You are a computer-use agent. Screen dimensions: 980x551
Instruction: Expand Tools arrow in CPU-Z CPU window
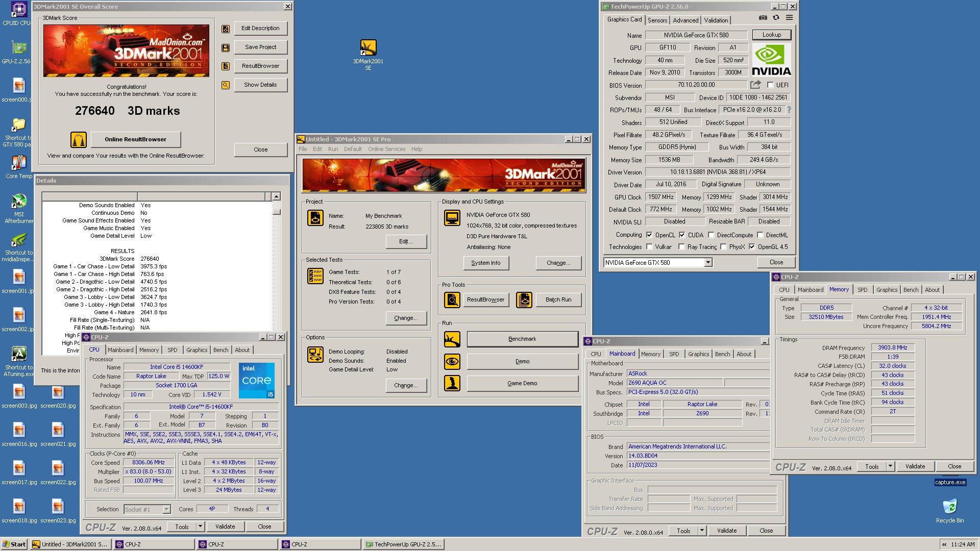click(200, 527)
